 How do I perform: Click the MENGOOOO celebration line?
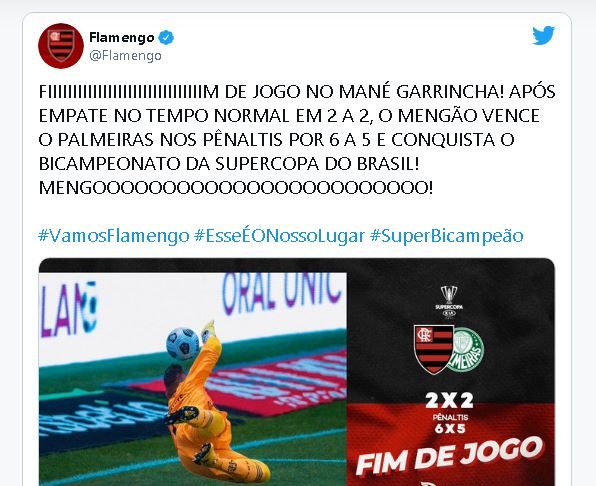236,188
